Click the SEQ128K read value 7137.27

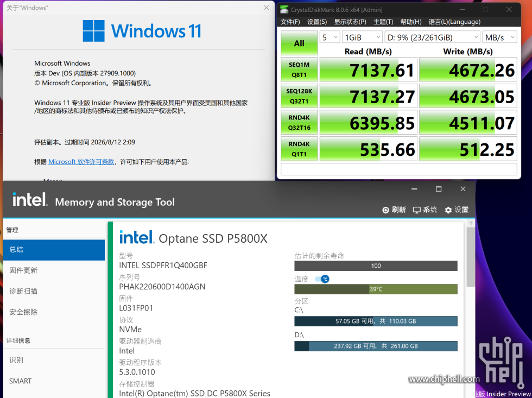pos(369,96)
